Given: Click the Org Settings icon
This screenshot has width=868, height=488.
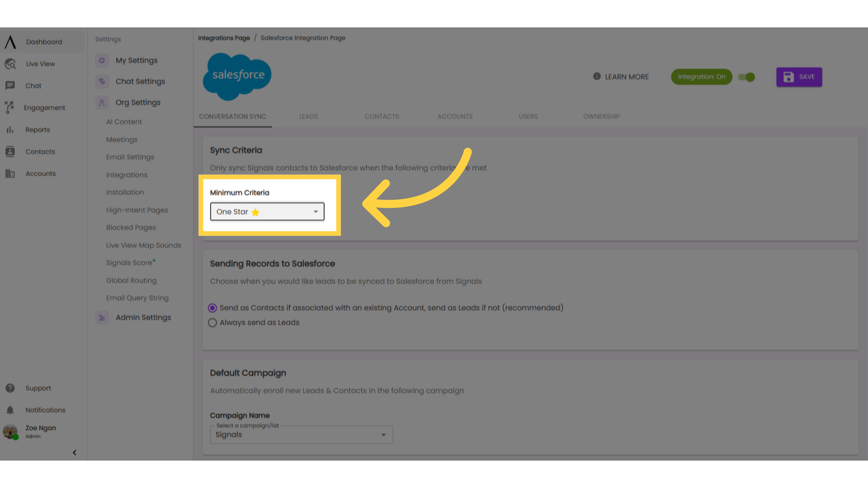Looking at the screenshot, I should 102,103.
